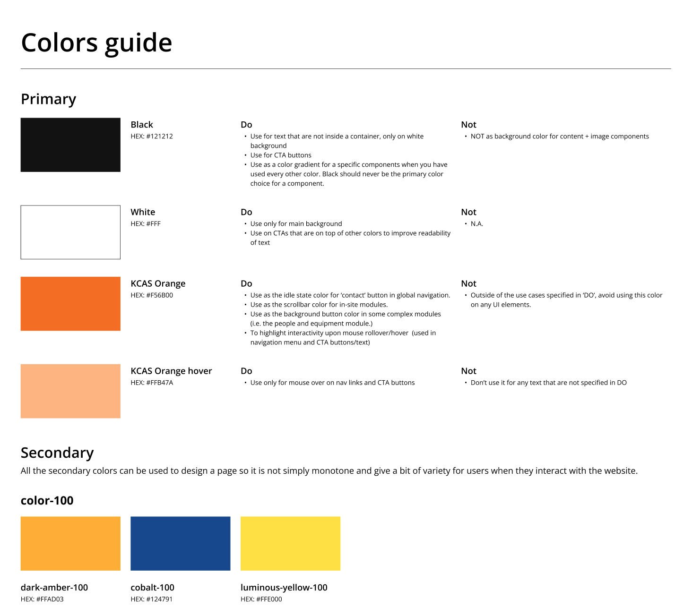Choose the luminous-yellow-100 swatch
Image resolution: width=692 pixels, height=616 pixels.
pyautogui.click(x=290, y=544)
